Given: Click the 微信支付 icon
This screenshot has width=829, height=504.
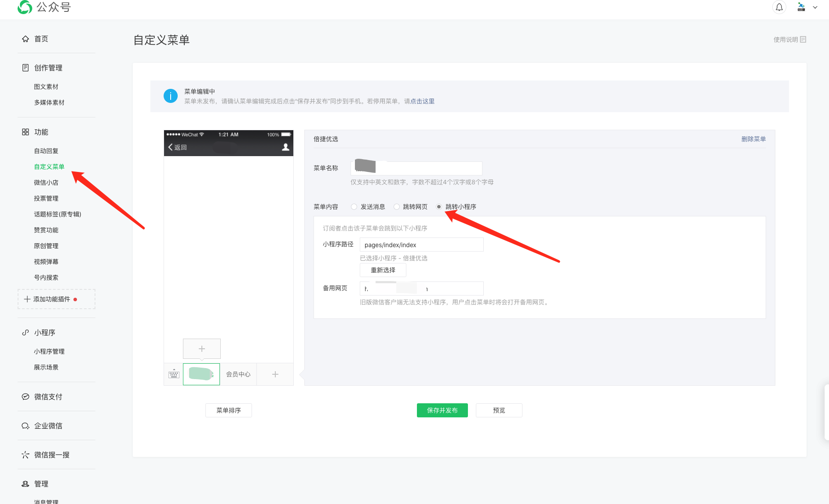Looking at the screenshot, I should coord(26,397).
